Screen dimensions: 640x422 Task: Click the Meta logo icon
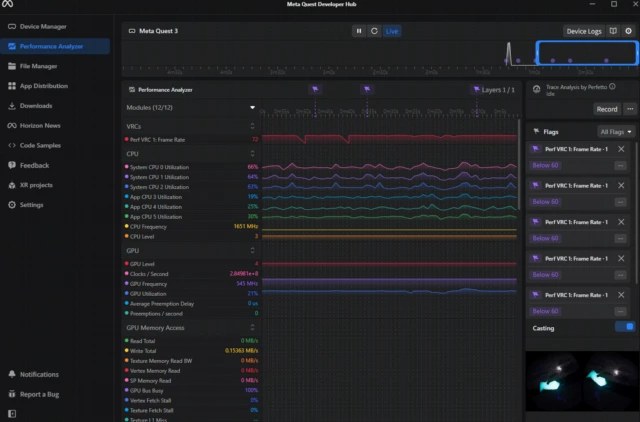7,4
